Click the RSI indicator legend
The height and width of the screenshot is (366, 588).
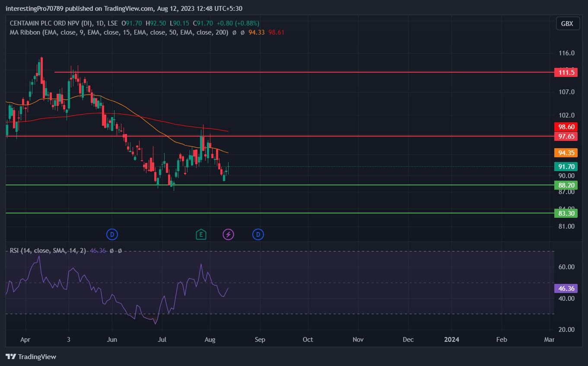(48, 251)
